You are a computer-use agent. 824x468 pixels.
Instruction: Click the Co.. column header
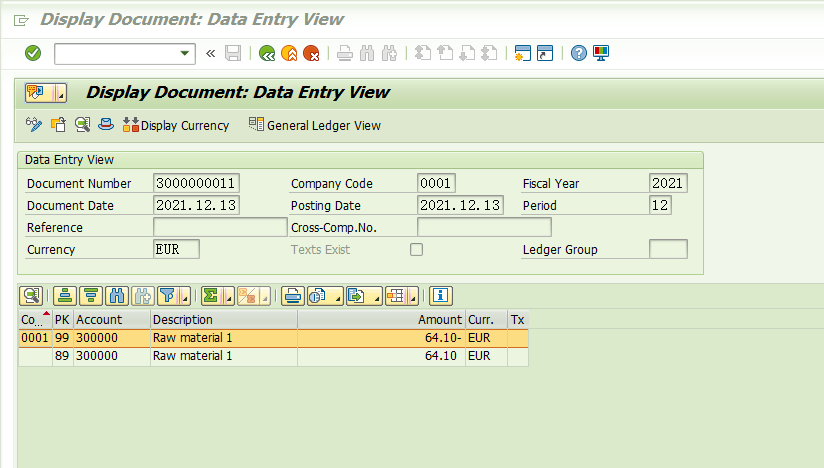35,319
